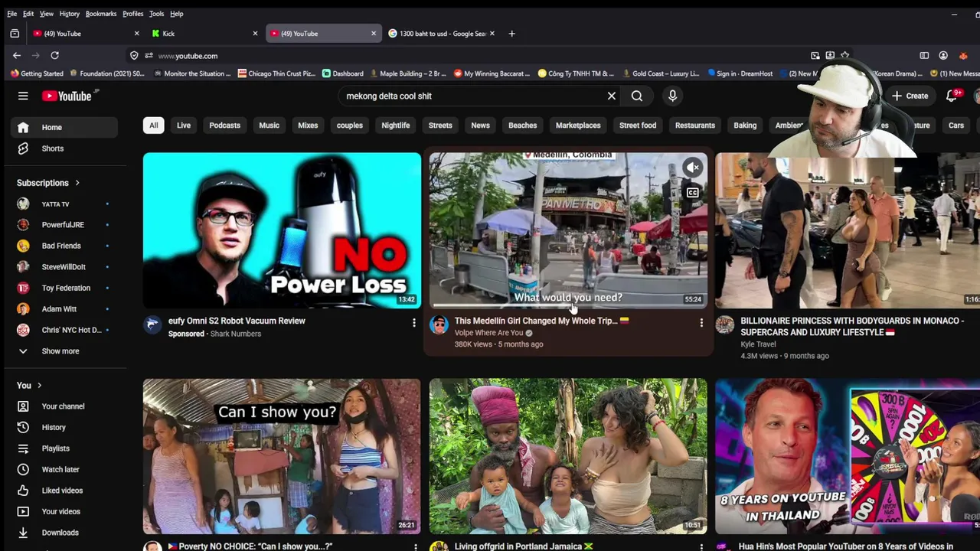Image resolution: width=980 pixels, height=551 pixels.
Task: Toggle captions on the Medellín preview
Action: [x=692, y=193]
